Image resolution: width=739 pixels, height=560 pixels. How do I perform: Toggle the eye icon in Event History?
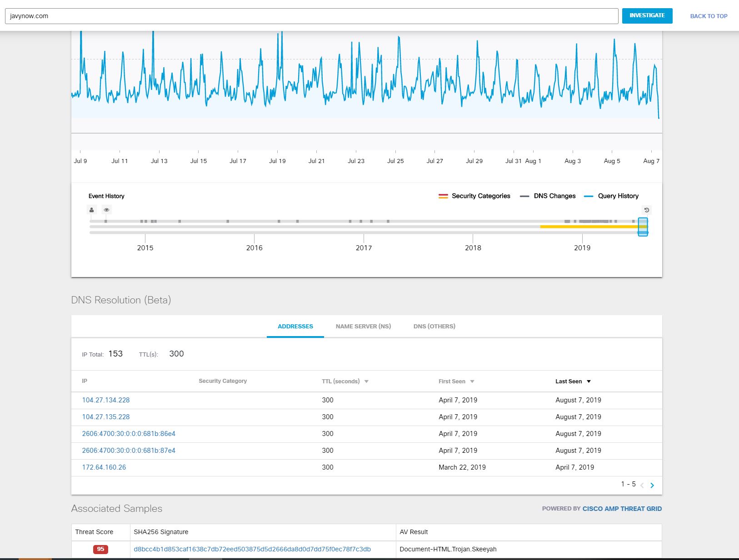pyautogui.click(x=106, y=210)
